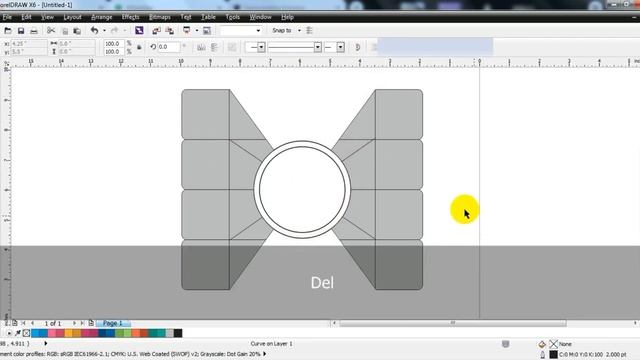
Task: Click the no-color X swatch in palette
Action: point(27,333)
